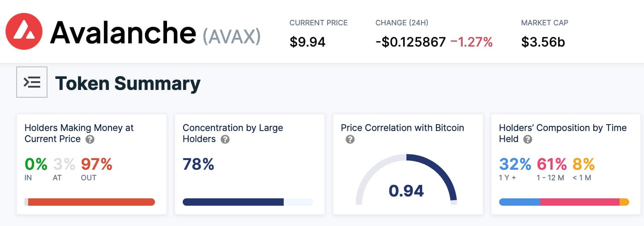Select the 97% OUT holders figure
The height and width of the screenshot is (226, 644).
pos(96,164)
